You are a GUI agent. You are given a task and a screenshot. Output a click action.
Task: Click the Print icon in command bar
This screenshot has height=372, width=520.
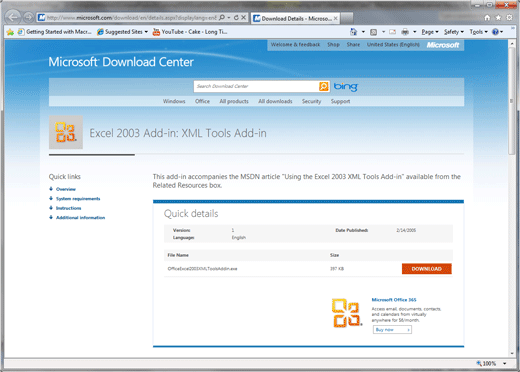(405, 32)
